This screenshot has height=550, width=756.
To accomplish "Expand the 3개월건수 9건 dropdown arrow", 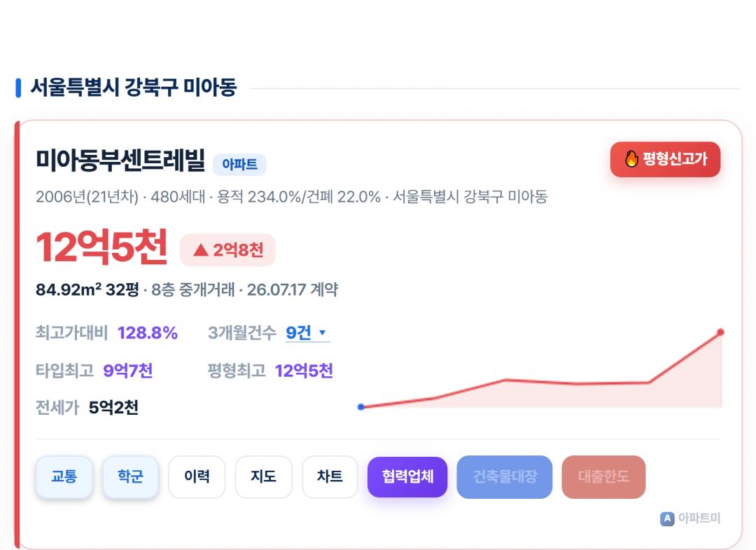I will [x=323, y=332].
